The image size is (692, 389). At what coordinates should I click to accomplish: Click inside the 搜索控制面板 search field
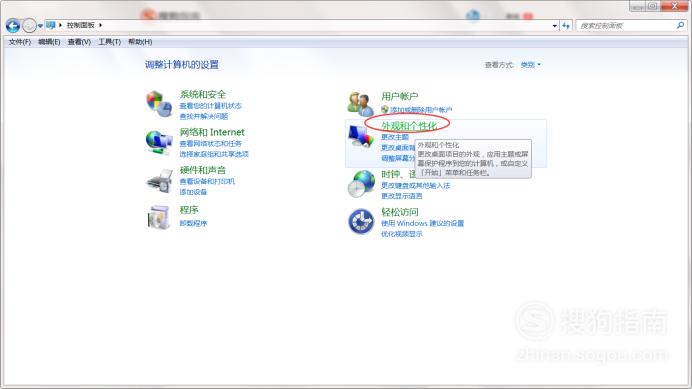pos(626,26)
